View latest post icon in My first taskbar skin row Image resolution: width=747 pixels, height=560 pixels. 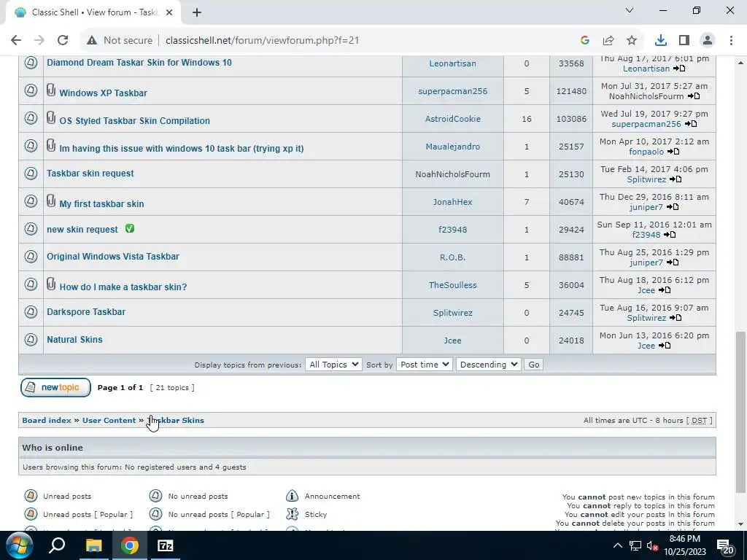point(673,207)
